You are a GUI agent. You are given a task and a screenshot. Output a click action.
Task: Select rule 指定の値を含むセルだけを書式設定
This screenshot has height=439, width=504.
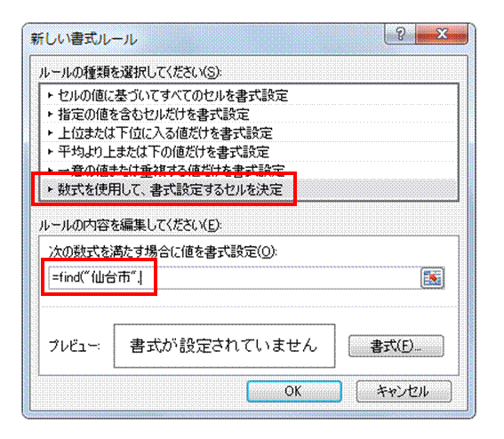(x=249, y=114)
